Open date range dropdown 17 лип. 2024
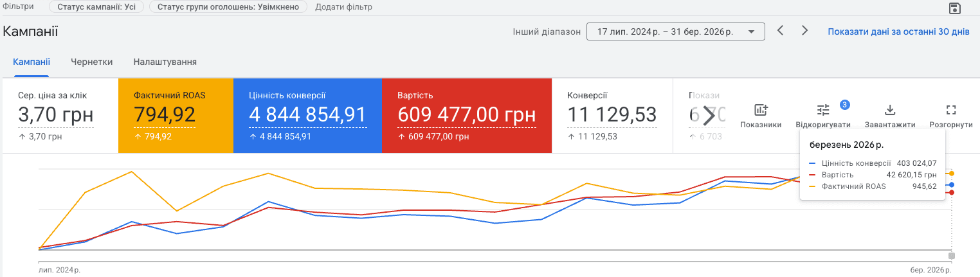Viewport: 980px width, 277px height. tap(675, 31)
